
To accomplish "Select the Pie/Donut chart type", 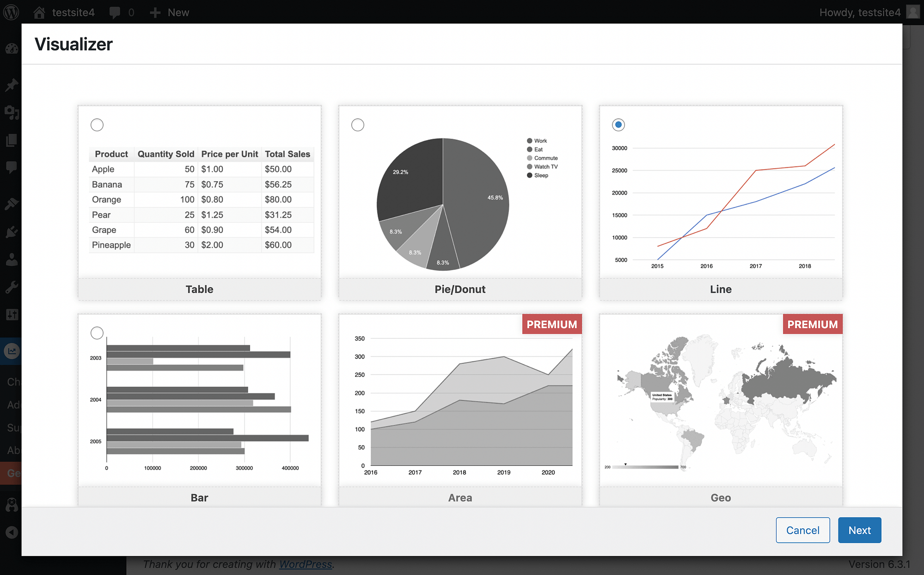I will click(357, 124).
